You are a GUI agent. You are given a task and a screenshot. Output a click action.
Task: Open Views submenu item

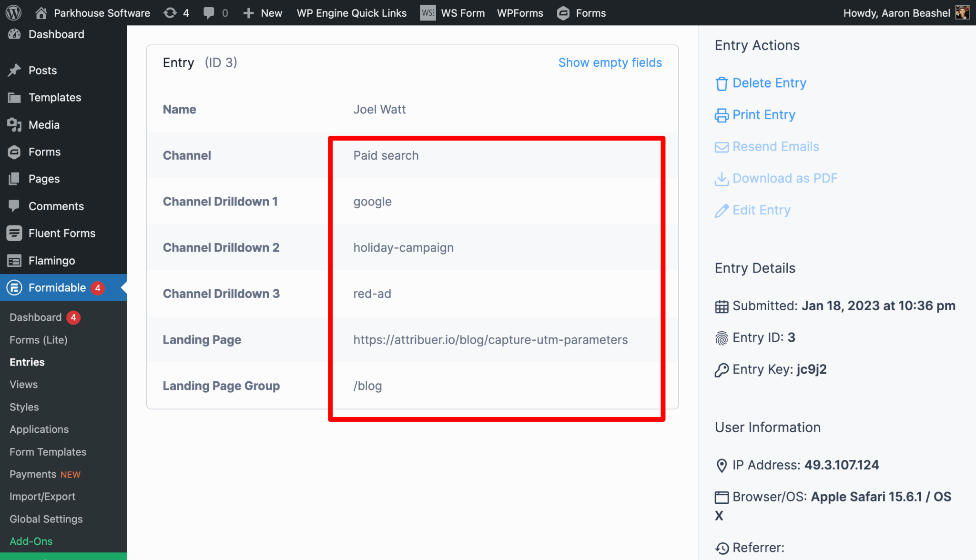pos(24,385)
